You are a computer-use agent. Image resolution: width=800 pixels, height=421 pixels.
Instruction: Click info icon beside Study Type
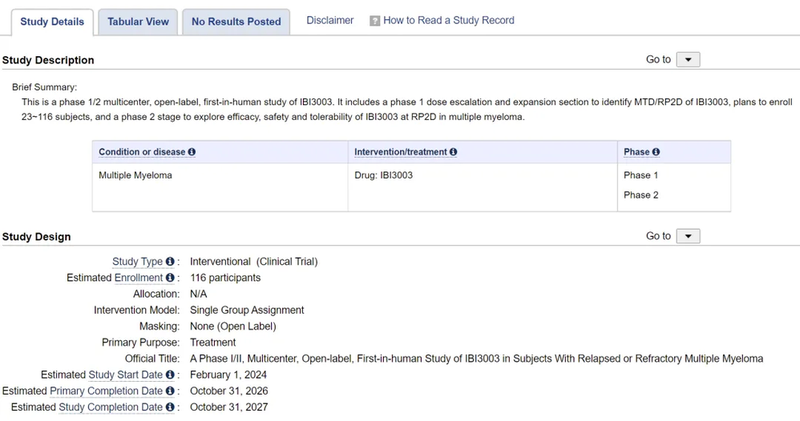170,262
